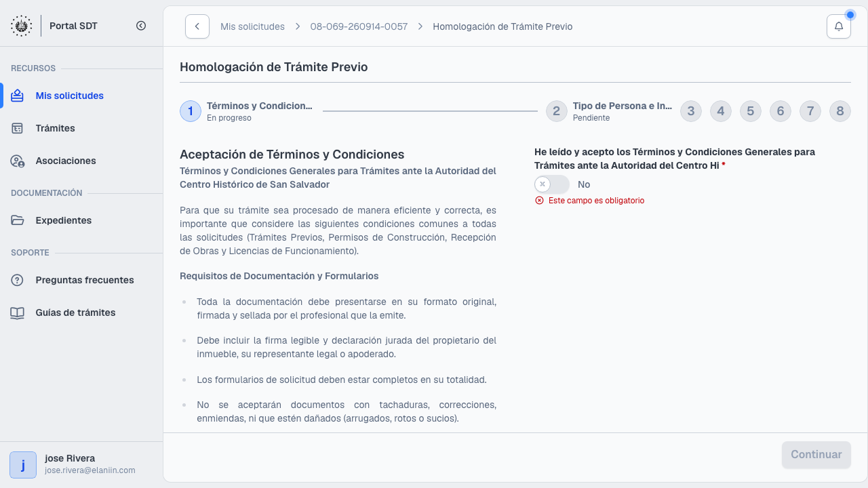
Task: Click the Mis solicitudes breadcrumb link
Action: 252,26
